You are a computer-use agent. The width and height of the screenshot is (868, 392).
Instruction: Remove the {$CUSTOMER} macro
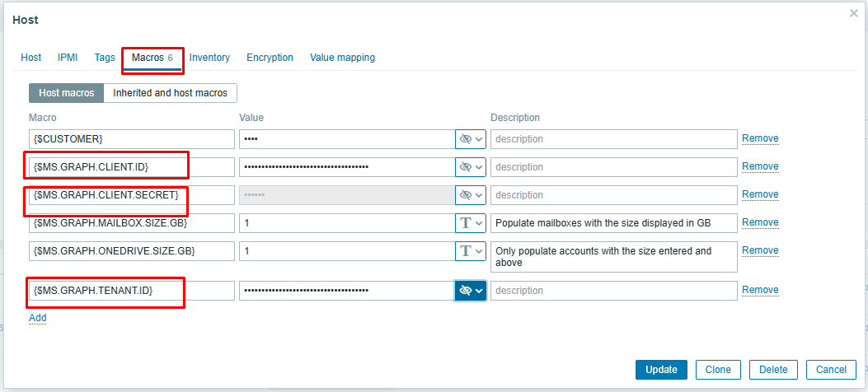(x=760, y=138)
